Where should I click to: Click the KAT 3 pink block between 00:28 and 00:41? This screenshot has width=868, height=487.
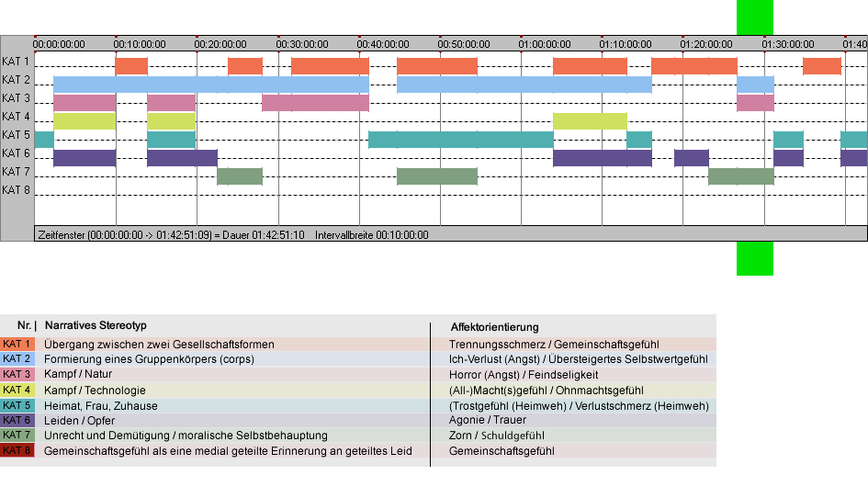tap(316, 103)
